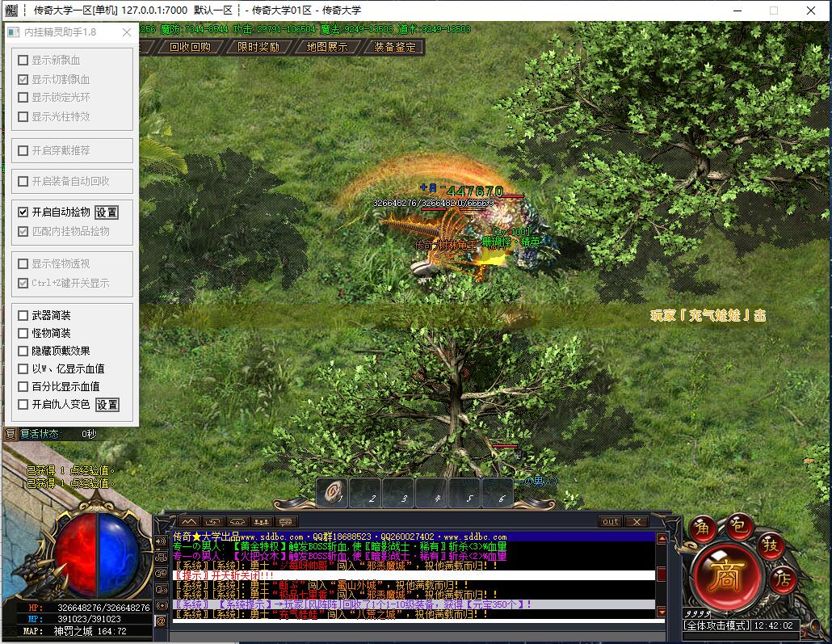Screen dimensions: 832x644
Task: Enable 百分比显示血值 checkbox
Action: (x=23, y=386)
